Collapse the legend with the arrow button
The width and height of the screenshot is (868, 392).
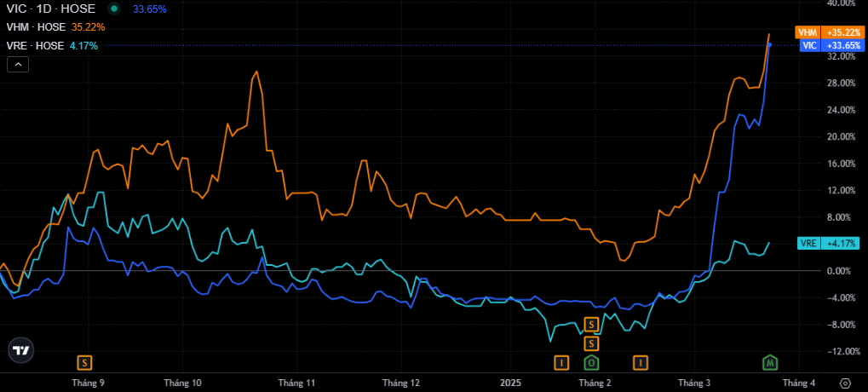[17, 64]
